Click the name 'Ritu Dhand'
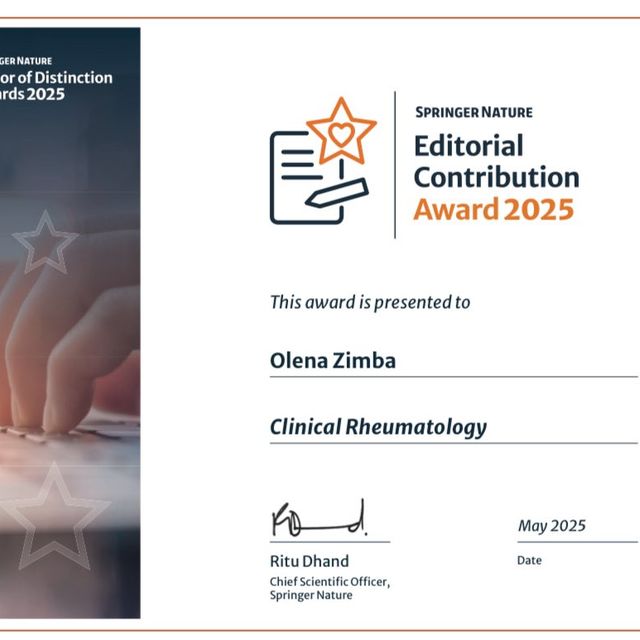Screen dimensions: 640x640 [309, 561]
